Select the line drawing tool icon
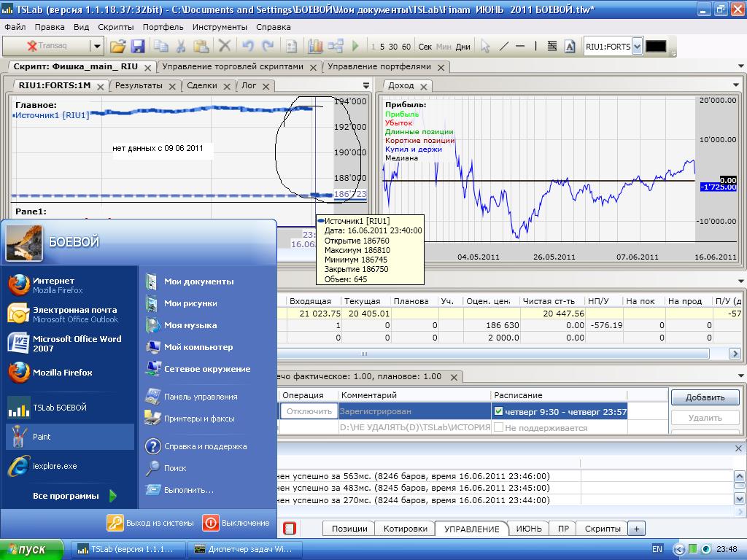 click(503, 47)
